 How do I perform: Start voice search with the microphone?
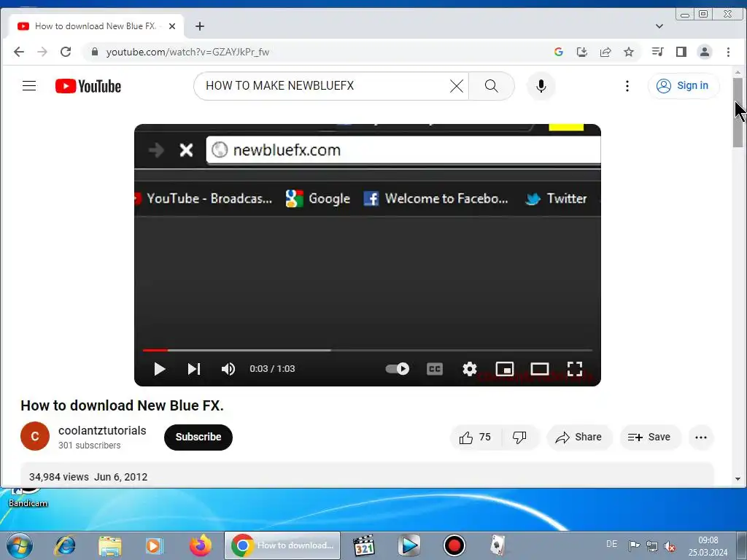tap(541, 86)
